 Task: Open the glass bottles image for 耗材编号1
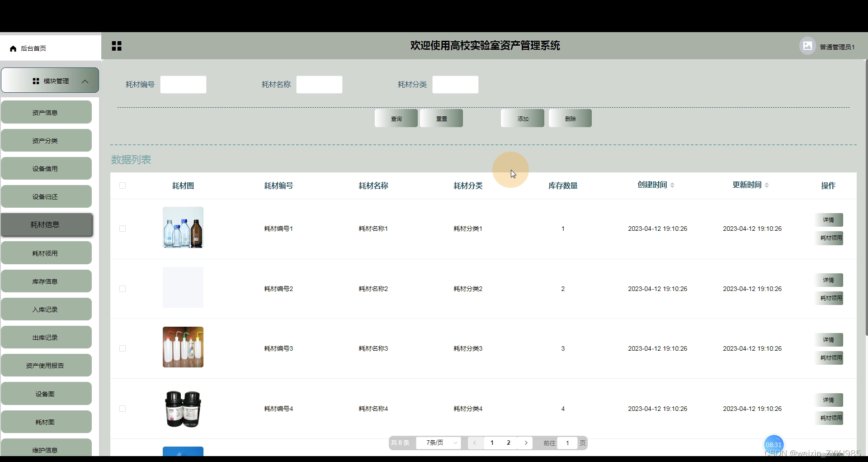click(x=183, y=227)
